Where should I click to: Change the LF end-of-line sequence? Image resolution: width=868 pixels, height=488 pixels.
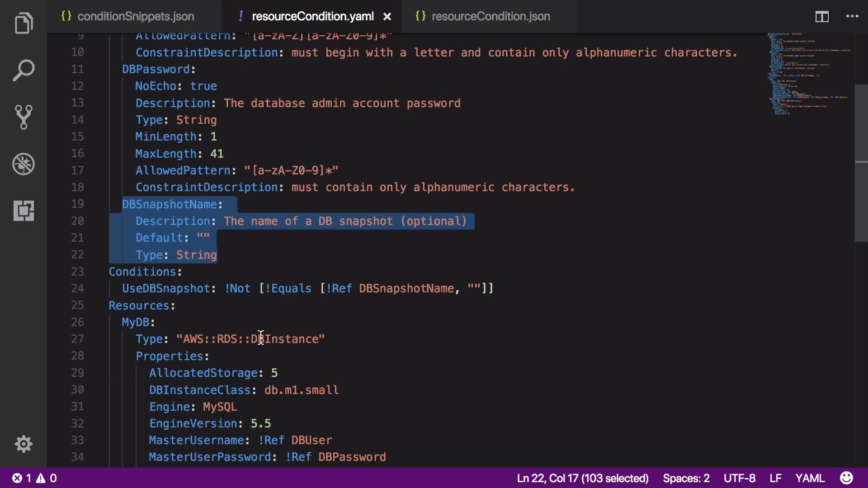point(775,478)
